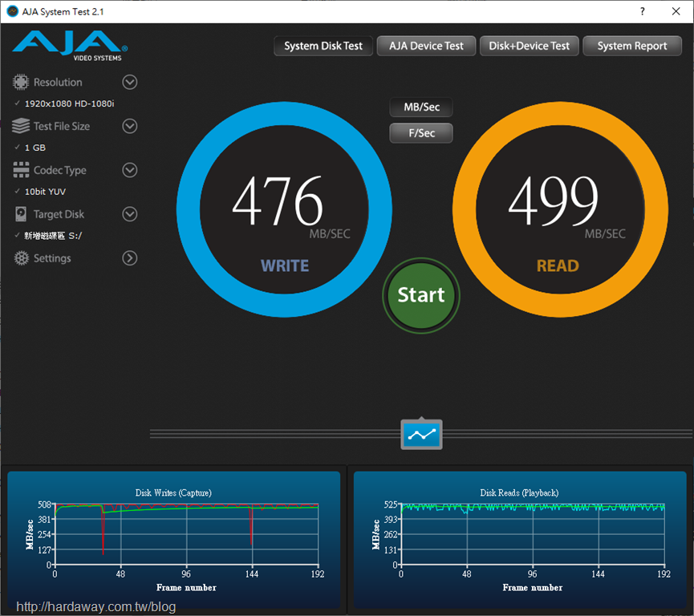Click the 499 read speed readout
The image size is (694, 616).
click(554, 201)
